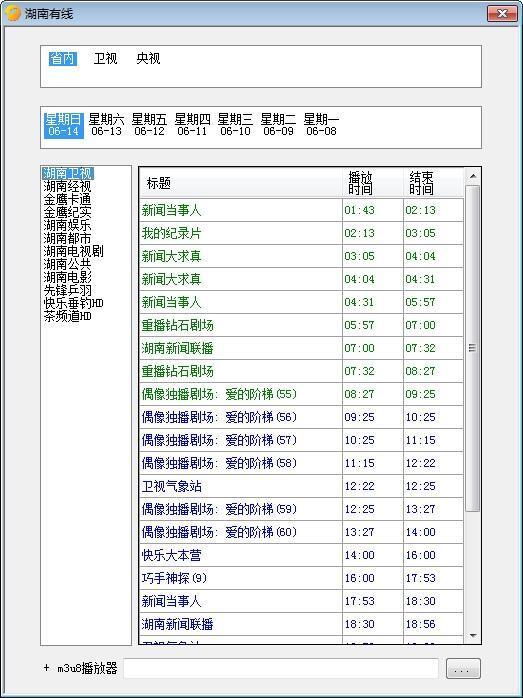Select 湖南新闻联播 program at 18:30
This screenshot has height=698, width=523.
(x=301, y=624)
